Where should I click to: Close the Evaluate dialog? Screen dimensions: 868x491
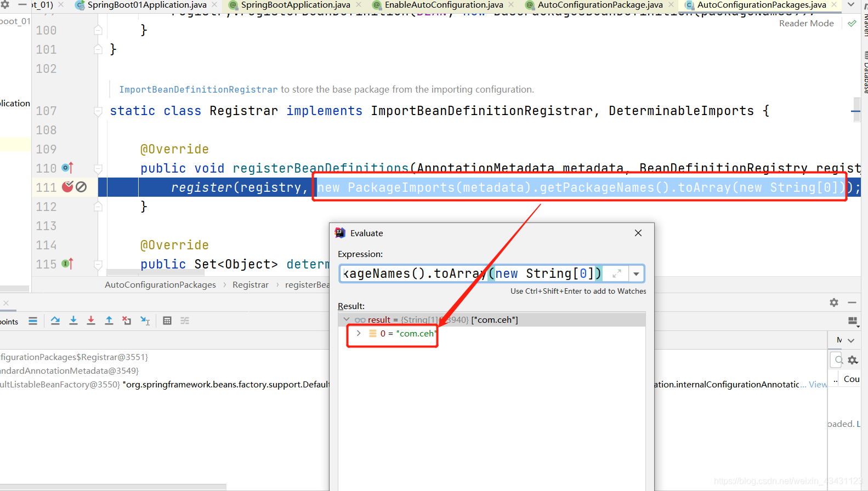[x=638, y=233]
